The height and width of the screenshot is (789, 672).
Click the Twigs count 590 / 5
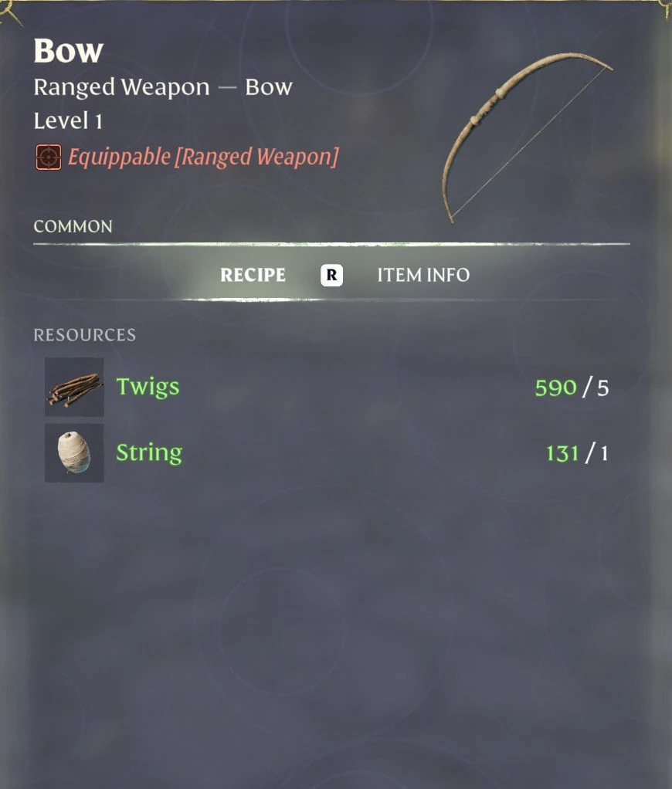(572, 388)
